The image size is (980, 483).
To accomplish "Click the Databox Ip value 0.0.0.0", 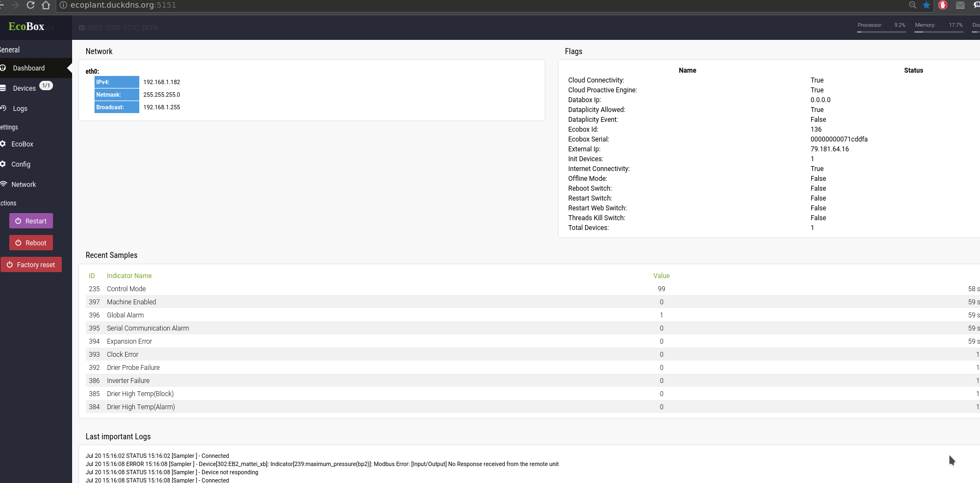I will [x=820, y=100].
